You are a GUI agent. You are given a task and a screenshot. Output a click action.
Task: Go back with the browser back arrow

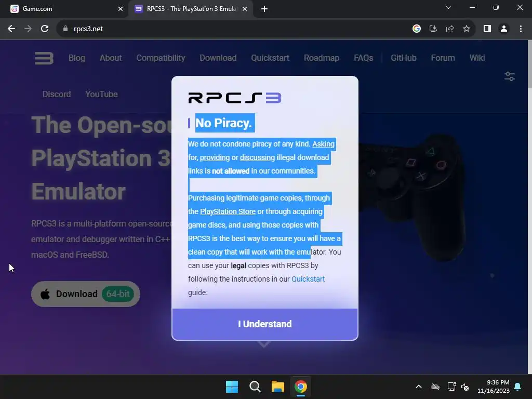(x=11, y=29)
